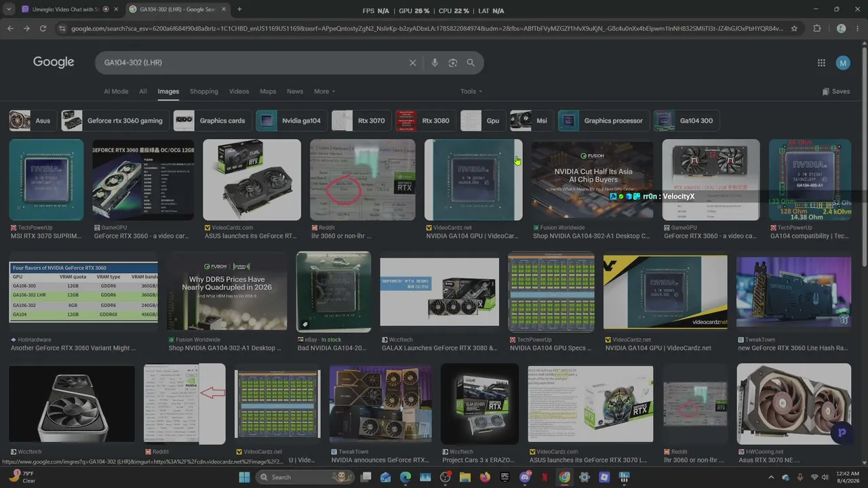Open the eBay Bad NVIDIA GA104 image
This screenshot has height=488, width=868.
point(334,292)
